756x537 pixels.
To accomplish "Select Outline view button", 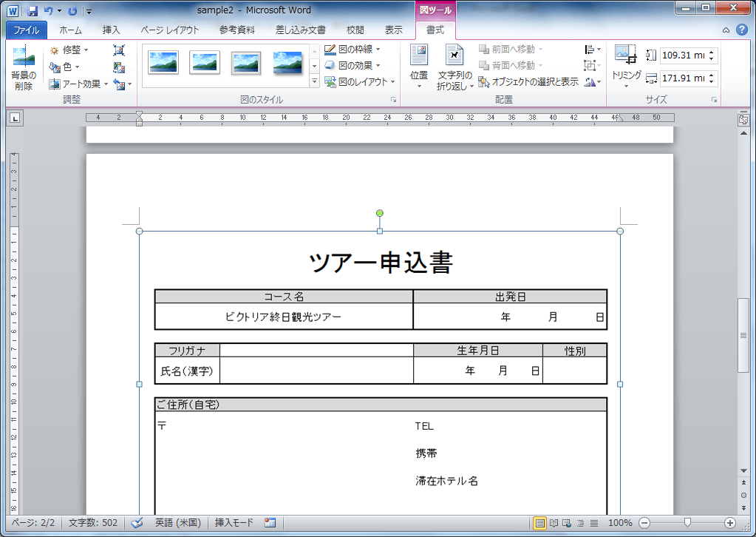I will [x=581, y=523].
